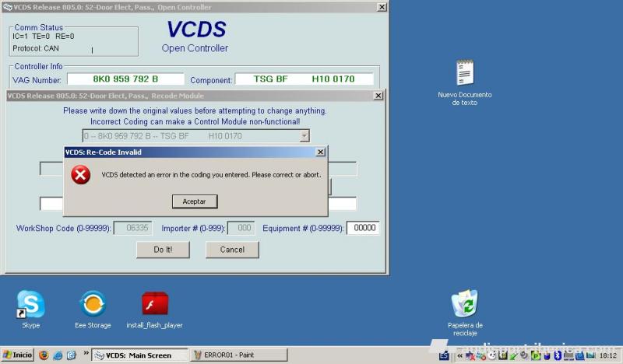This screenshot has width=623, height=364.
Task: Open the Eee Storage desktop icon
Action: [x=93, y=305]
